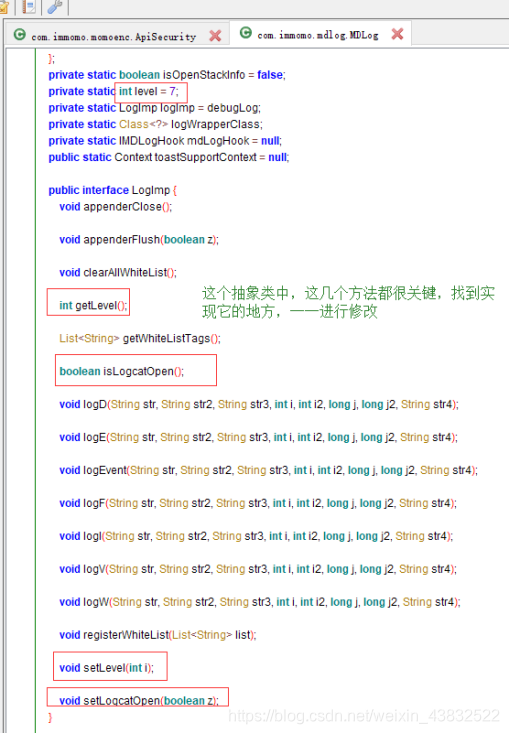Click the logV method signature
Image resolution: width=509 pixels, height=734 pixels.
[x=258, y=569]
